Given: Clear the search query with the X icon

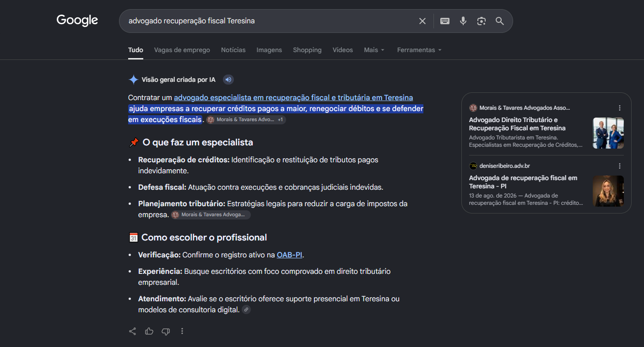Looking at the screenshot, I should pyautogui.click(x=422, y=21).
